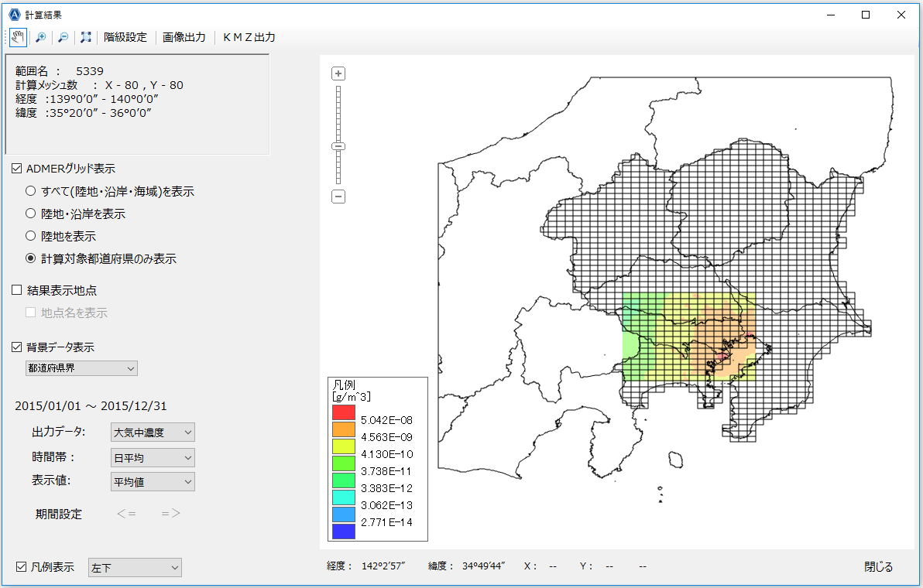Toggle 凡例表示 legend checkbox

[21, 567]
